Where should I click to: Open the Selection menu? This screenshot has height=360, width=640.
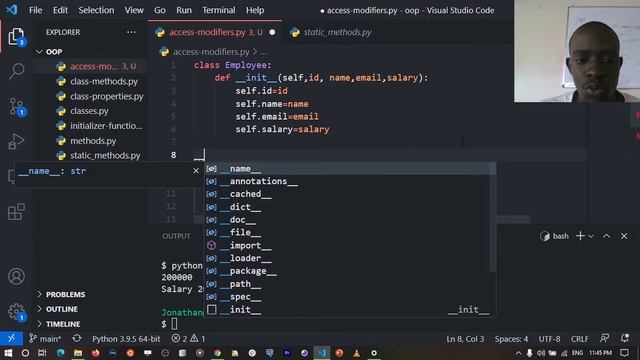(x=96, y=10)
